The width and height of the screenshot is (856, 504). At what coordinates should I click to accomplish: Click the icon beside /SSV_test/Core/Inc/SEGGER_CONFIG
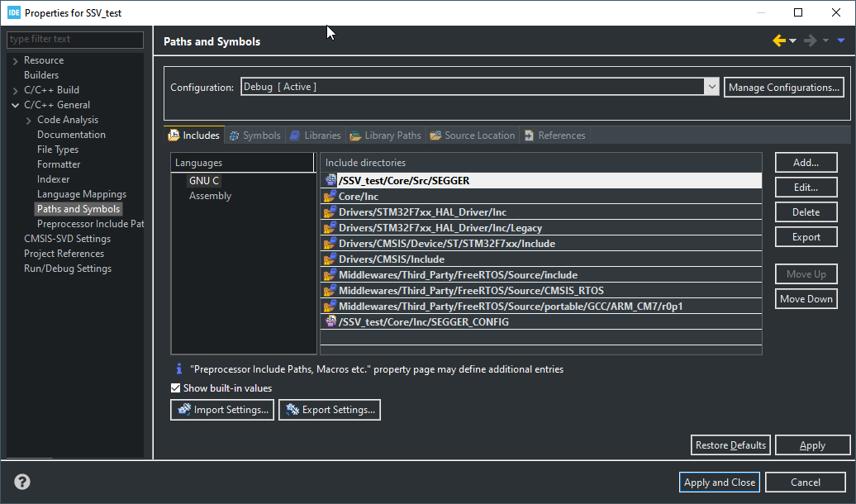click(331, 321)
